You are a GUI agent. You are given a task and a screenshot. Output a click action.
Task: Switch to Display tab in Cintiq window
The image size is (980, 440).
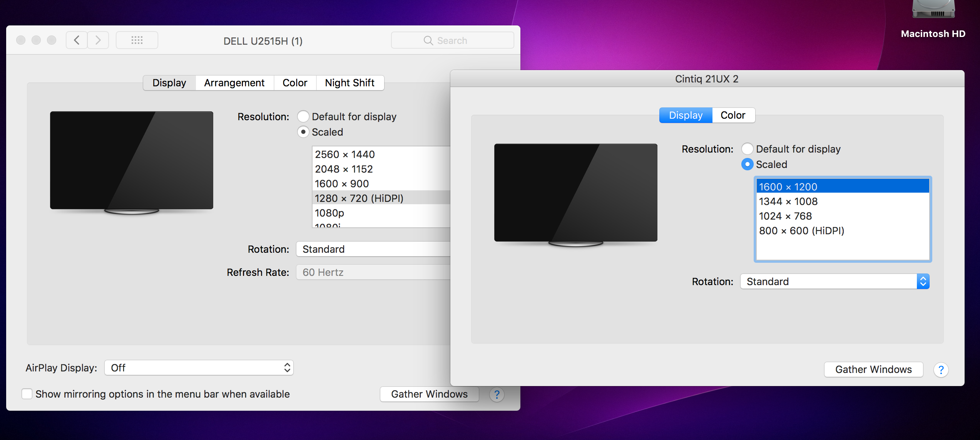(686, 115)
